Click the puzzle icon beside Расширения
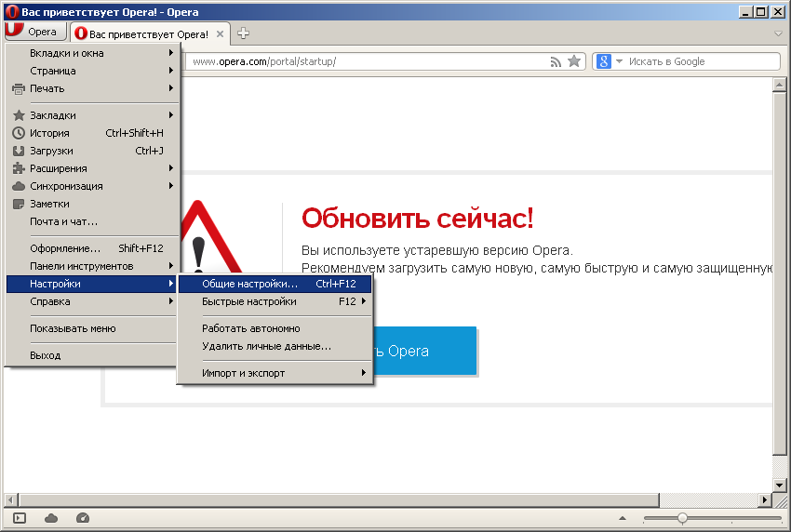The height and width of the screenshot is (532, 791). pyautogui.click(x=19, y=168)
